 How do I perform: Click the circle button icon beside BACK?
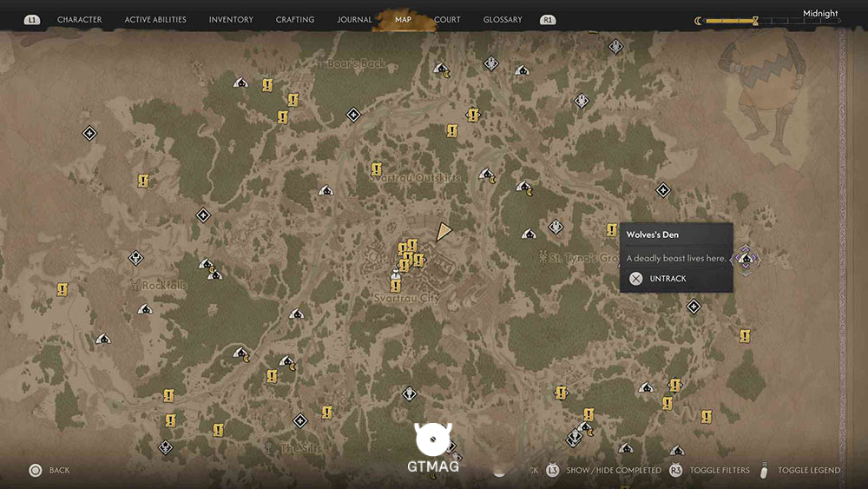[x=36, y=471]
